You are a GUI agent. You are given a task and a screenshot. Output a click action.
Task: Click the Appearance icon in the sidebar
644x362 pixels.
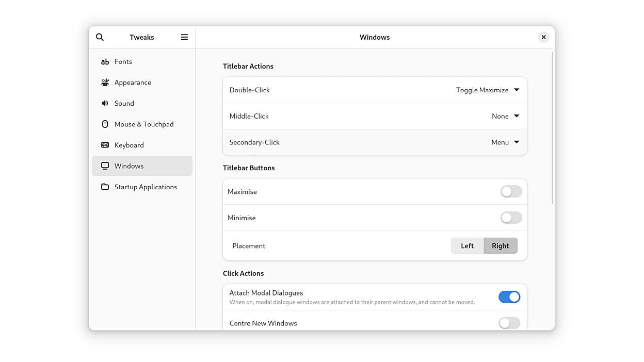pos(105,83)
